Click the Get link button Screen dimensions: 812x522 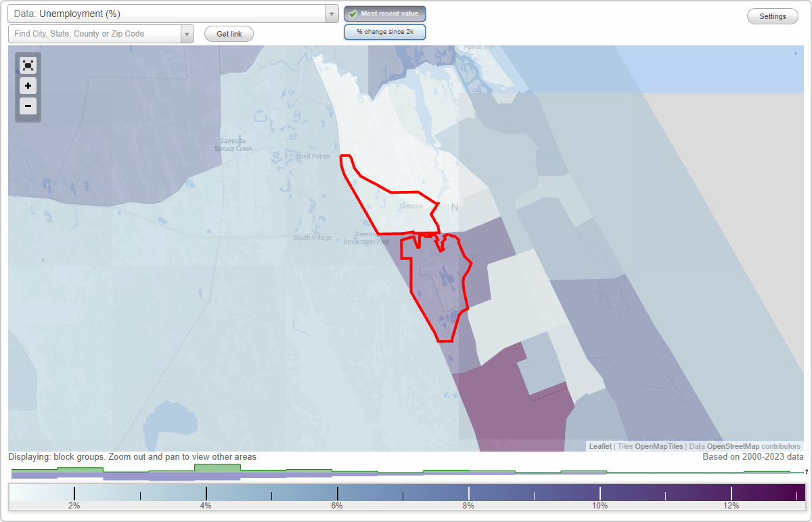(229, 33)
